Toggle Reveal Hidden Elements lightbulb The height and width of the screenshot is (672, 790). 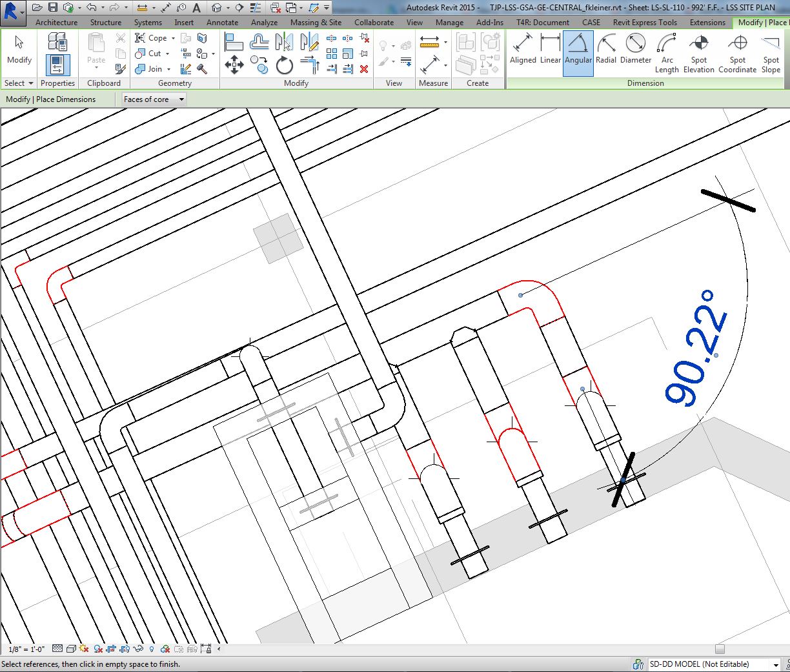(x=152, y=648)
